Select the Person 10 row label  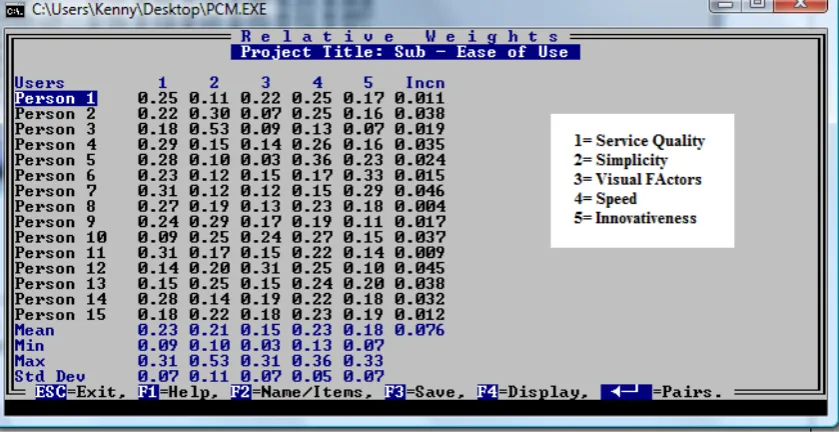pos(60,238)
